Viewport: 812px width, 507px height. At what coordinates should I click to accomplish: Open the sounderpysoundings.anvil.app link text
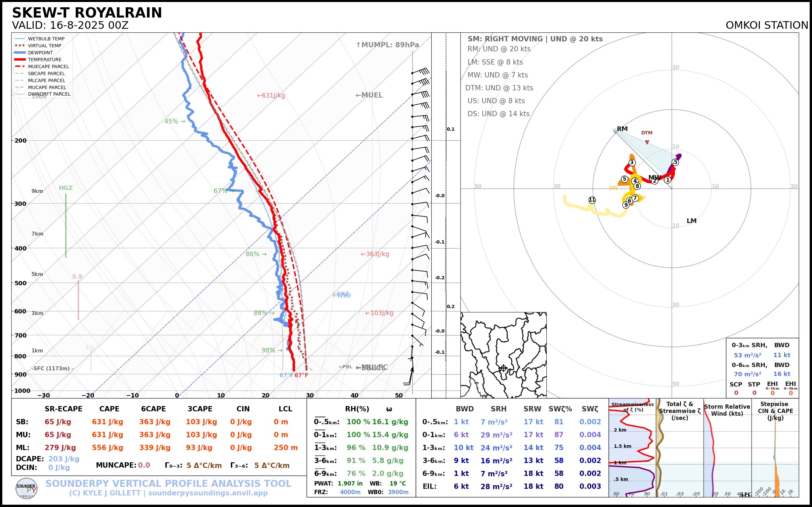208,493
